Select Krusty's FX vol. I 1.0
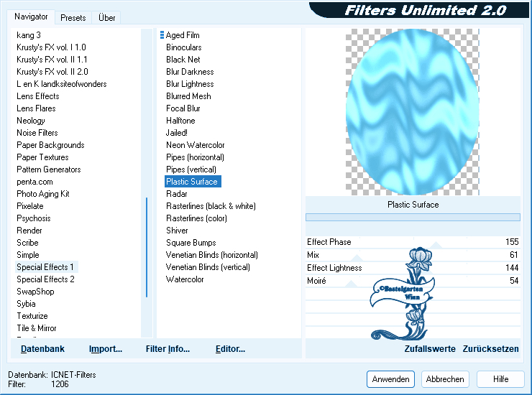Screen dimensions: 532x395 click(x=51, y=47)
